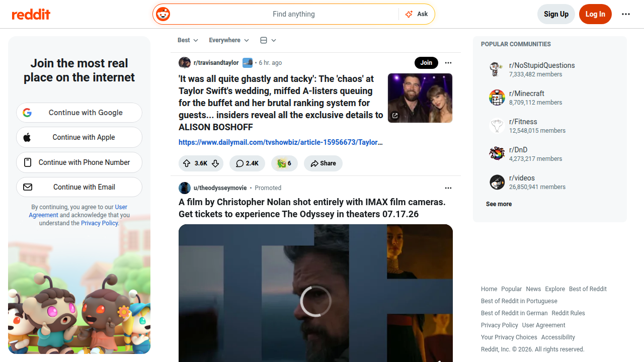Screen dimensions: 644x362
Task: Continue with Phone Number
Action: (79, 162)
